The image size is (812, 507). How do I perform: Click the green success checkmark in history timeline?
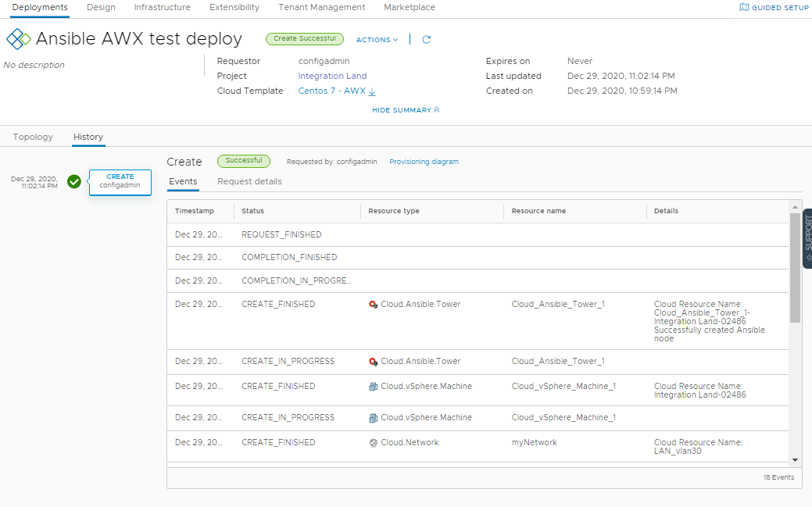pyautogui.click(x=74, y=182)
